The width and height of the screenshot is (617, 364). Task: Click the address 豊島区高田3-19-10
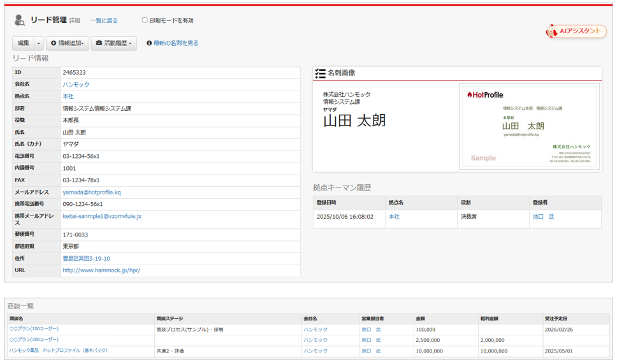pos(86,259)
